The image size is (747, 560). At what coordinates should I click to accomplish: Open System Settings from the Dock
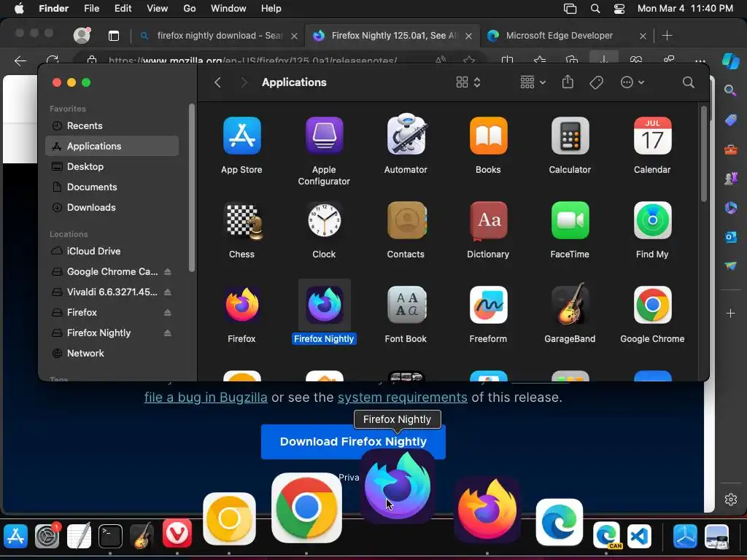click(x=47, y=537)
